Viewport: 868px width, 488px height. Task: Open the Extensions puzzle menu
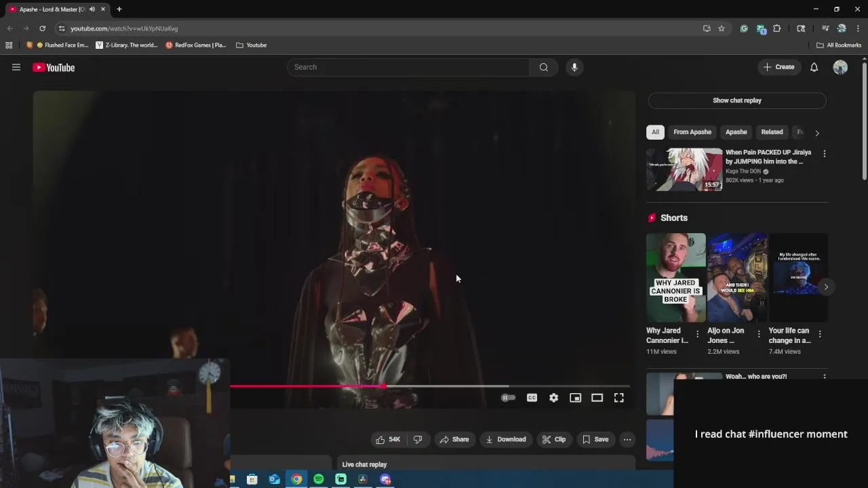point(777,28)
